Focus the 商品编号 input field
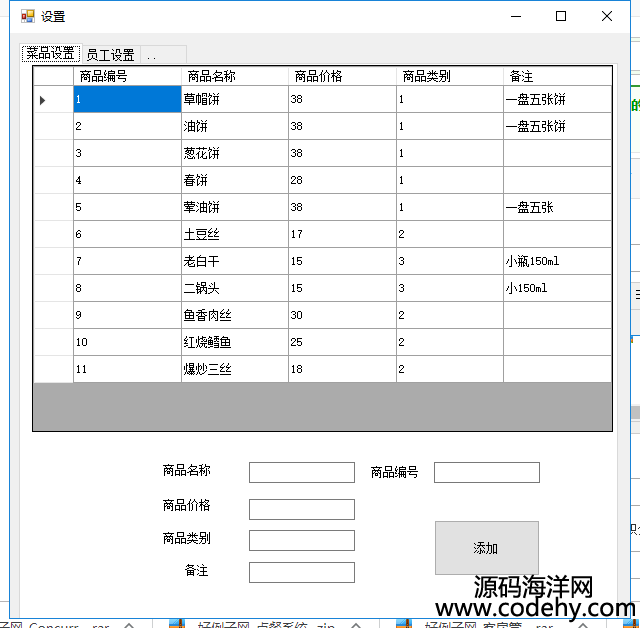Screen dimensions: 640x628 [487, 472]
